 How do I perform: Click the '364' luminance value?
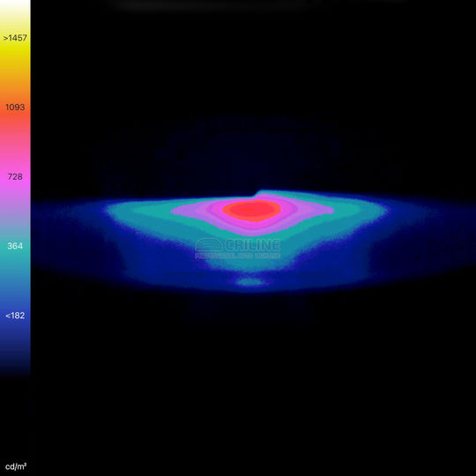tap(15, 246)
